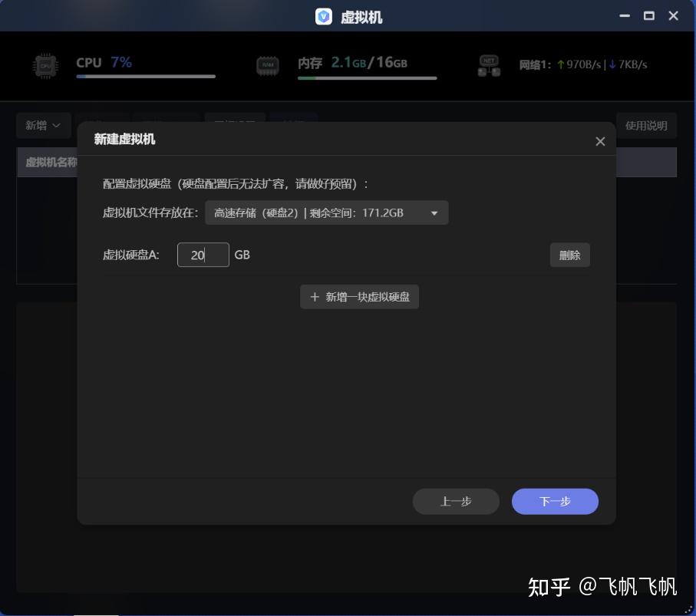Open the 高速存储（硬盘2）storage dropdown
This screenshot has height=616, width=696.
coord(326,212)
